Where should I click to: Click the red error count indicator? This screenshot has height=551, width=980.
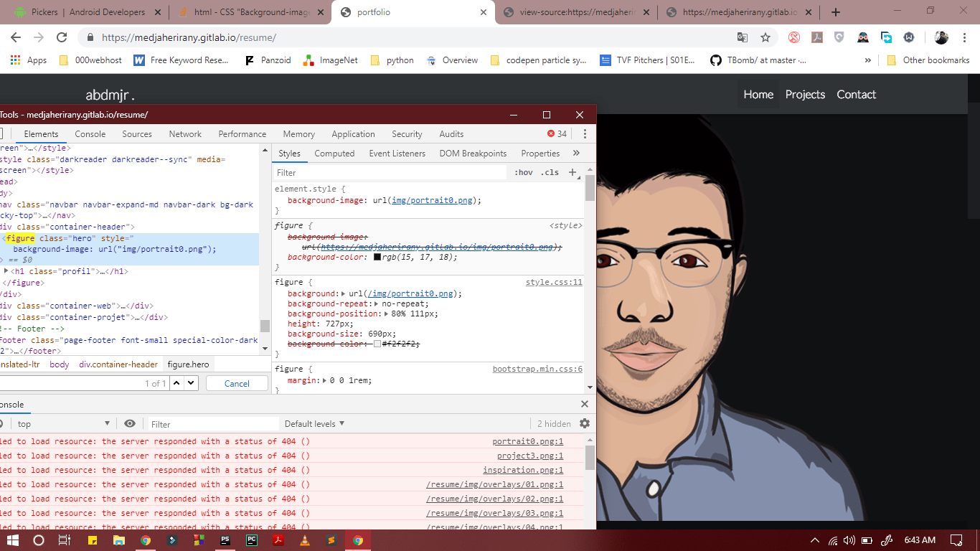(x=557, y=133)
